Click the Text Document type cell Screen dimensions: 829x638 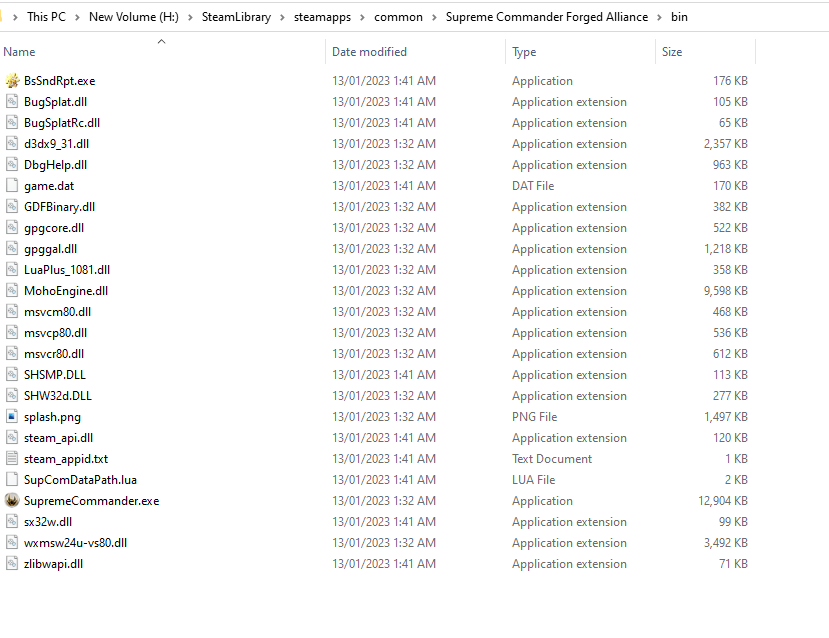pos(552,459)
